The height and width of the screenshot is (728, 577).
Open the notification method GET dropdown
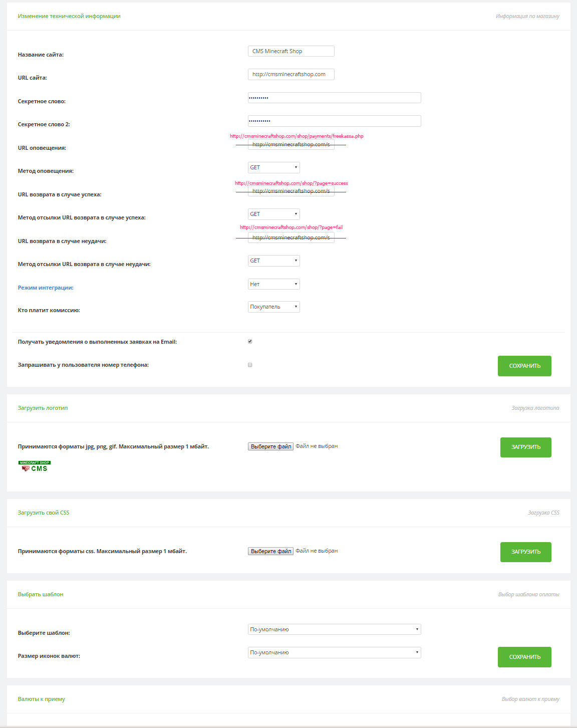pyautogui.click(x=273, y=167)
